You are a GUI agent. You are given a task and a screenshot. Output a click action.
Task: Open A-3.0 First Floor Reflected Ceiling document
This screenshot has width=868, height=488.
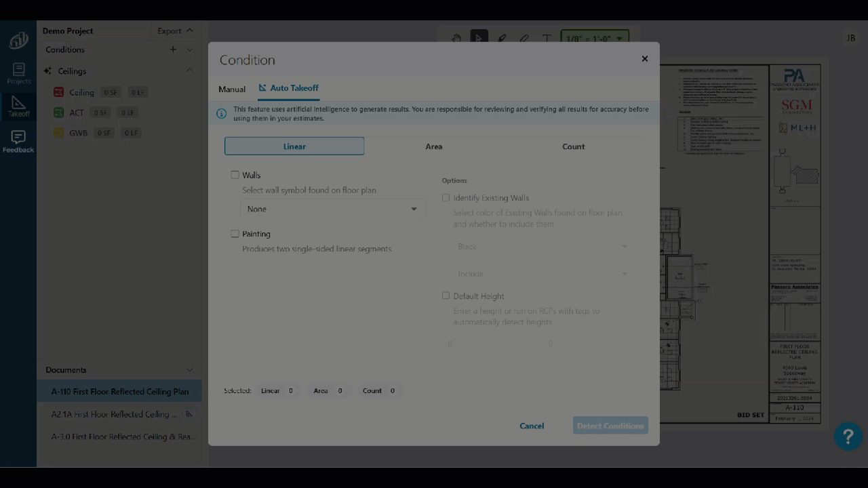click(x=119, y=436)
